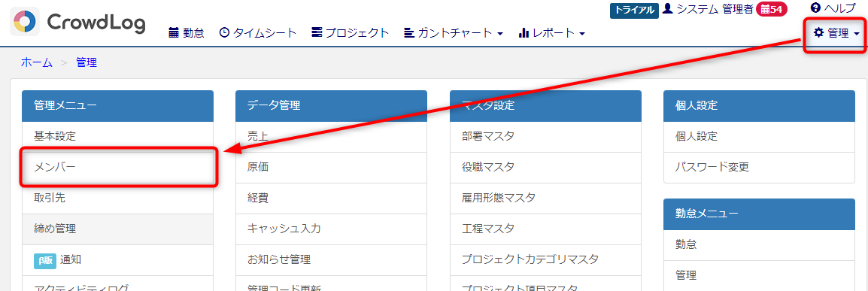Go to ホーム breadcrumb link

click(x=37, y=62)
